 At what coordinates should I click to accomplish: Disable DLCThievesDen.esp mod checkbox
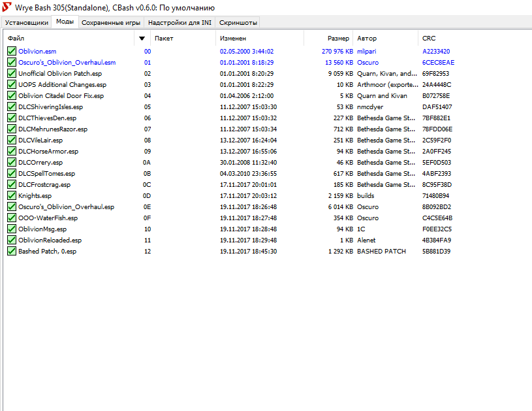tap(12, 118)
